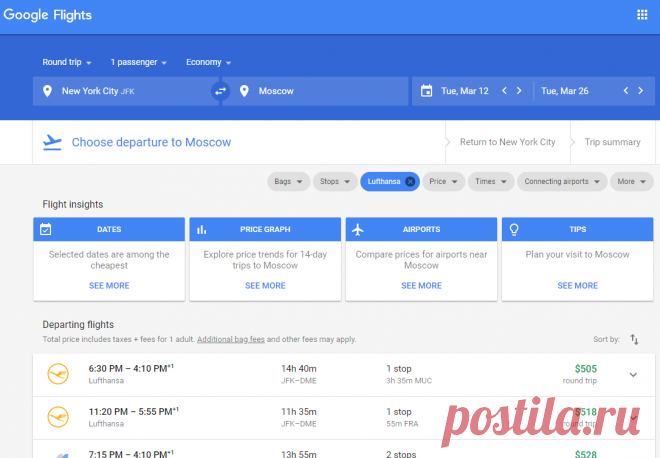Click the origin location pin icon

[47, 91]
